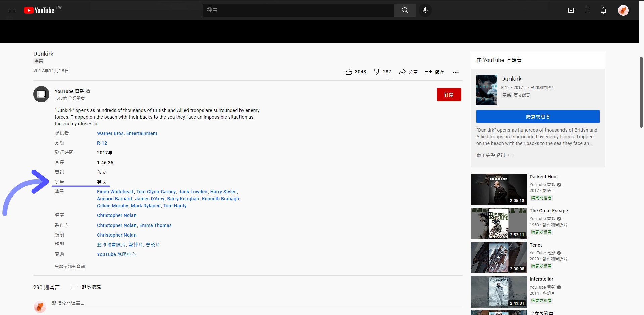
Task: Open Fionn Whitehead cast link
Action: 115,192
